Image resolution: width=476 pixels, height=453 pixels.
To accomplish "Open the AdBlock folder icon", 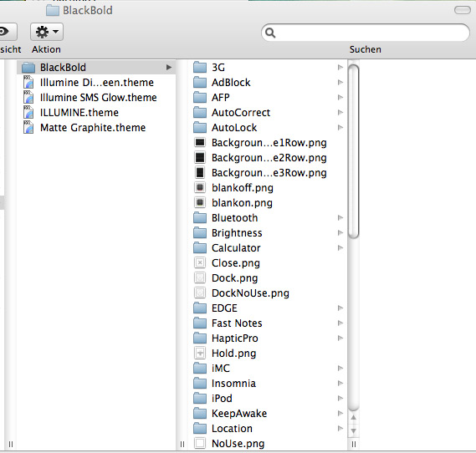I will (200, 83).
